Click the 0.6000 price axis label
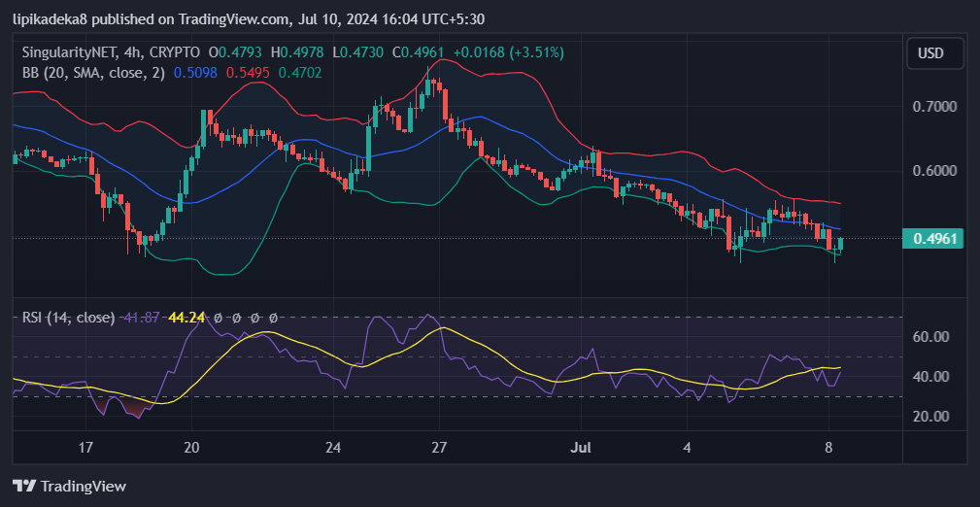The width and height of the screenshot is (980, 507). tap(932, 171)
